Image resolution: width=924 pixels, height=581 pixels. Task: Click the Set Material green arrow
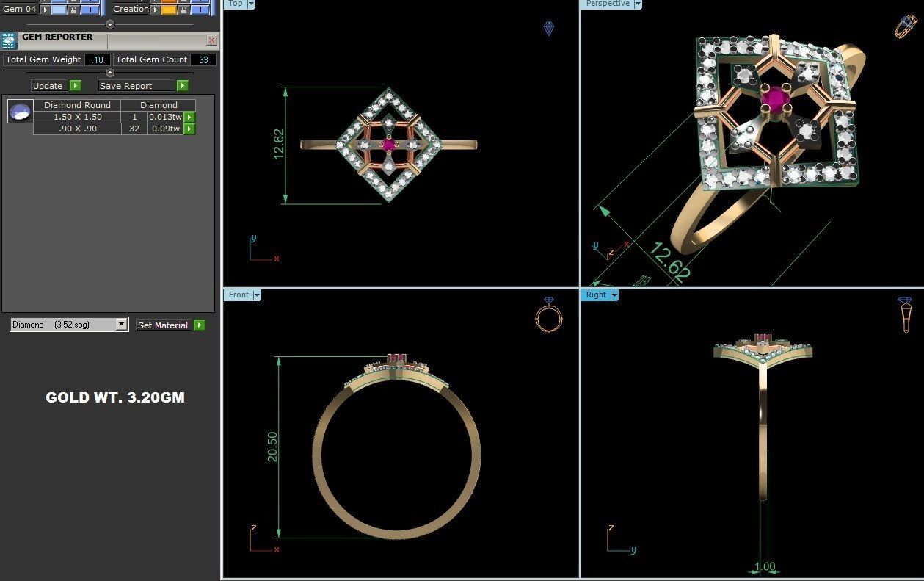(200, 325)
